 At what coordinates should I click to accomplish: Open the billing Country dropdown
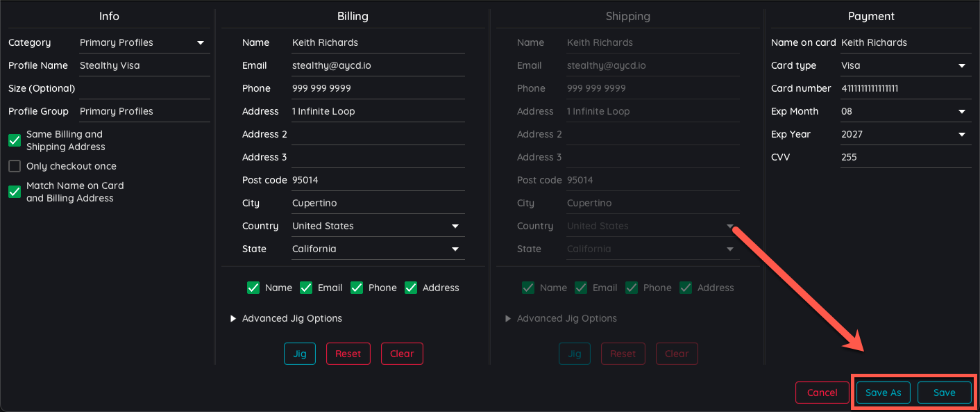coord(378,225)
